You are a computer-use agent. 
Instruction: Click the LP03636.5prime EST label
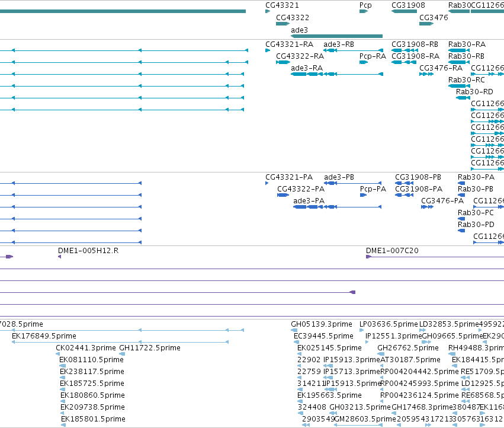[389, 324]
